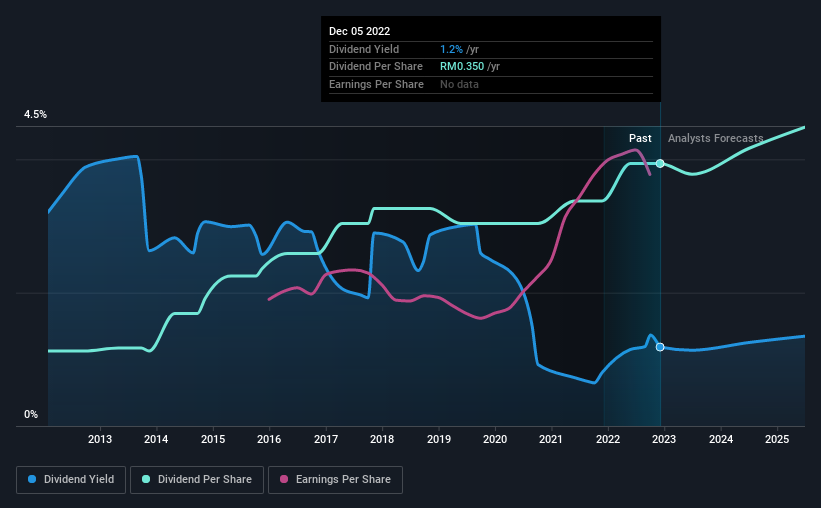Click the 2022 x-axis year label
The width and height of the screenshot is (821, 508).
tap(608, 439)
